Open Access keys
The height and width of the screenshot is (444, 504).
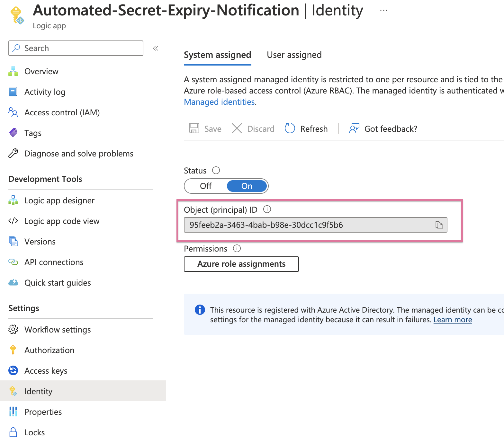(x=46, y=371)
